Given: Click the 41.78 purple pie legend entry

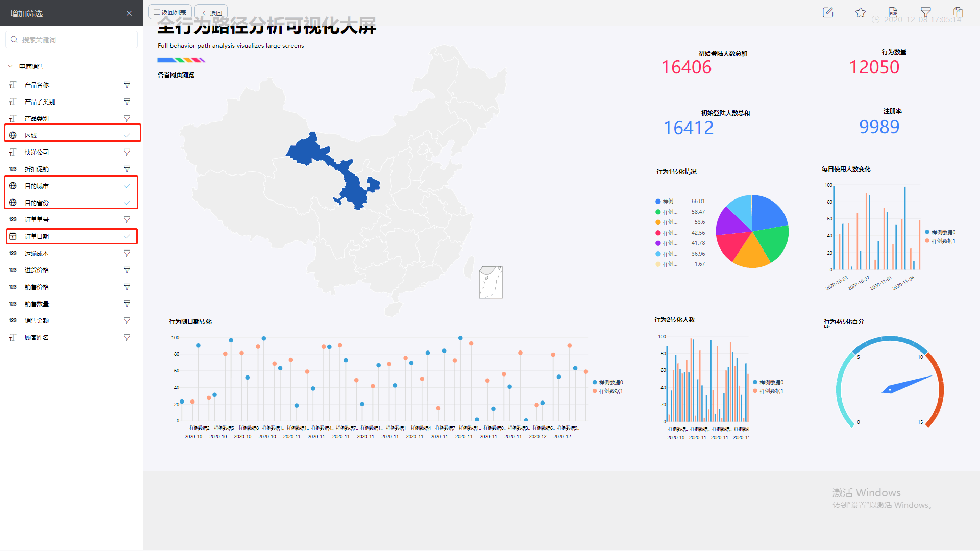Looking at the screenshot, I should (x=680, y=243).
